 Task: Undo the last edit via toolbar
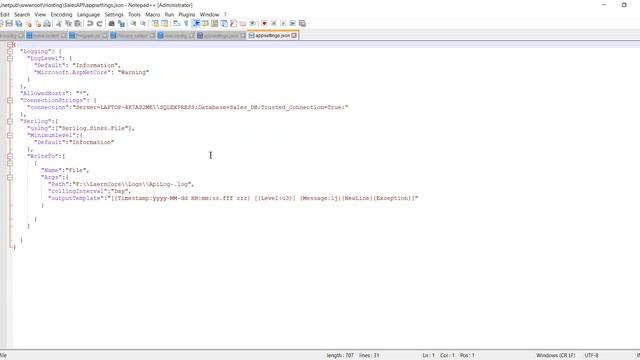[x=90, y=24]
